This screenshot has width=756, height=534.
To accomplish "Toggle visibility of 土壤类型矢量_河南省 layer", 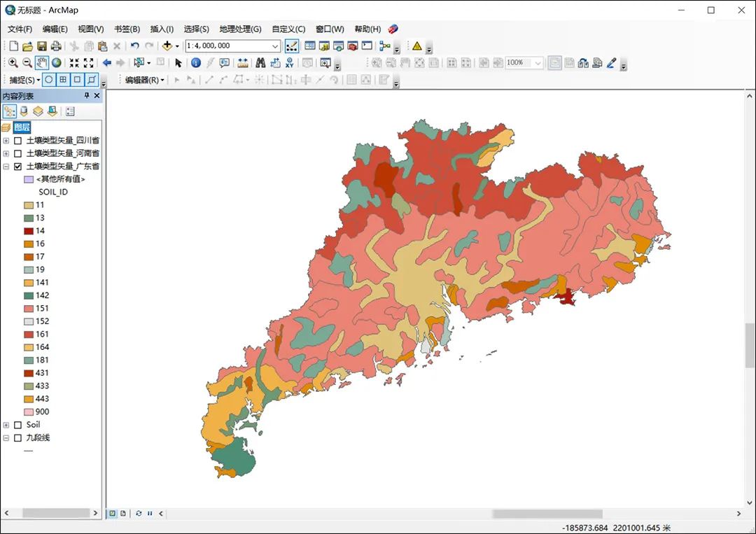I will click(x=17, y=154).
